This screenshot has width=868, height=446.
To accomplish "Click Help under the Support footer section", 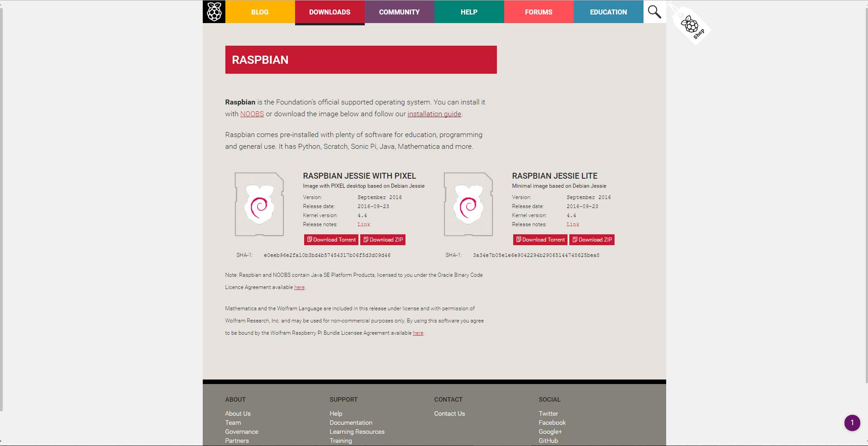I will [x=336, y=413].
